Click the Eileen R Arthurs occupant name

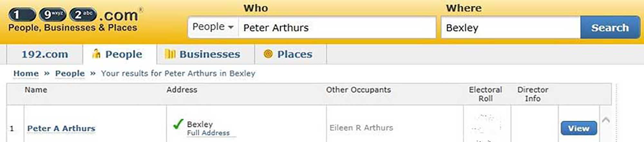pyautogui.click(x=361, y=128)
